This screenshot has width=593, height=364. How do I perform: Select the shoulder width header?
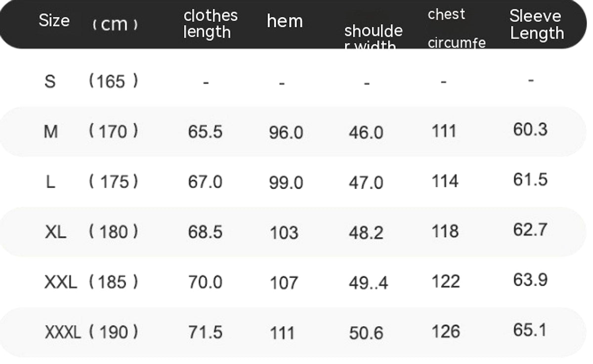point(373,36)
